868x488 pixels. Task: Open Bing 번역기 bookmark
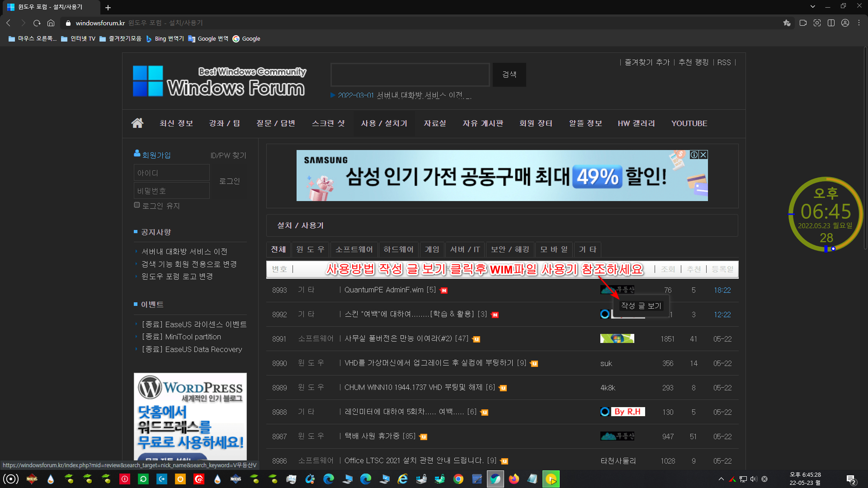tap(165, 39)
